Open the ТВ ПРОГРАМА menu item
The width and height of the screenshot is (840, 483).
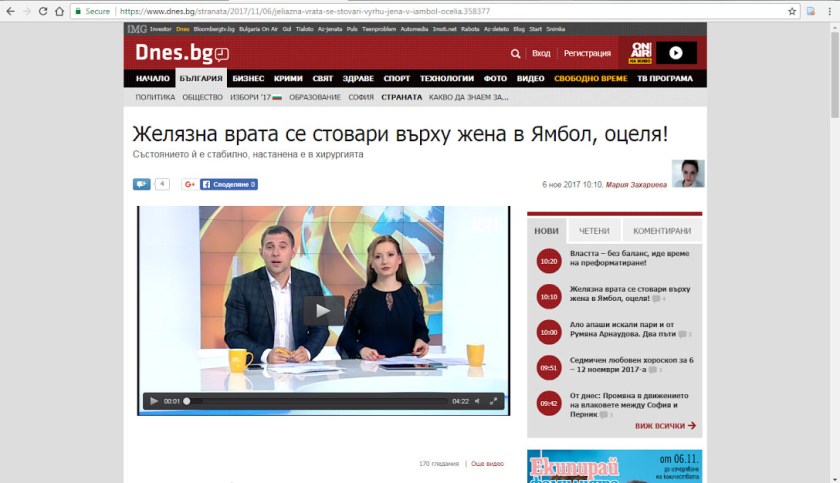point(664,78)
